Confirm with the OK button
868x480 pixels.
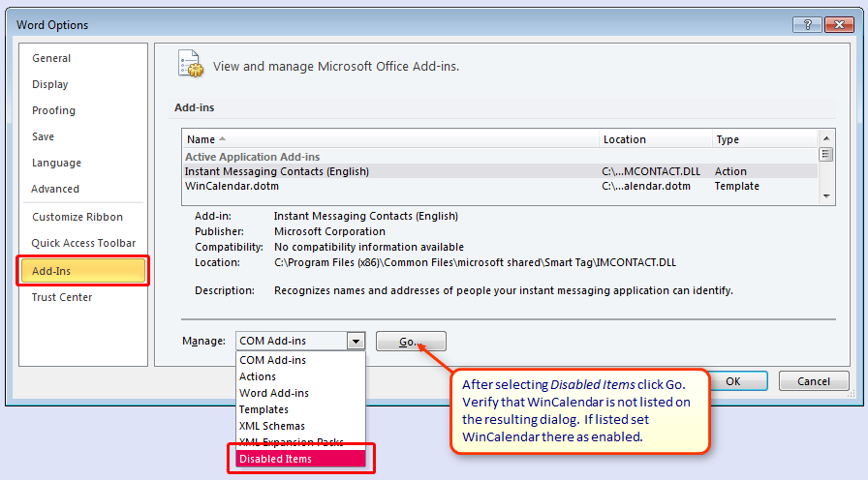point(733,381)
